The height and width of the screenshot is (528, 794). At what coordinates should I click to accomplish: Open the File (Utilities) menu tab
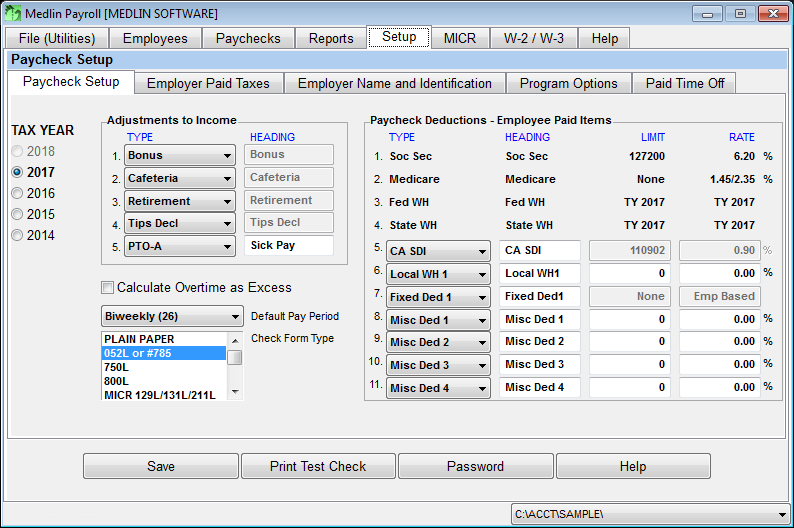[x=57, y=38]
